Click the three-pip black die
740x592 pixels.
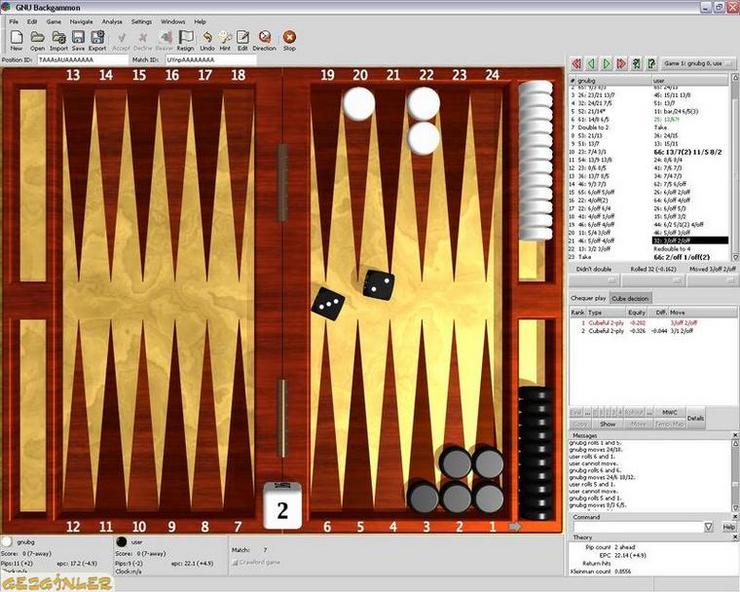click(x=328, y=304)
